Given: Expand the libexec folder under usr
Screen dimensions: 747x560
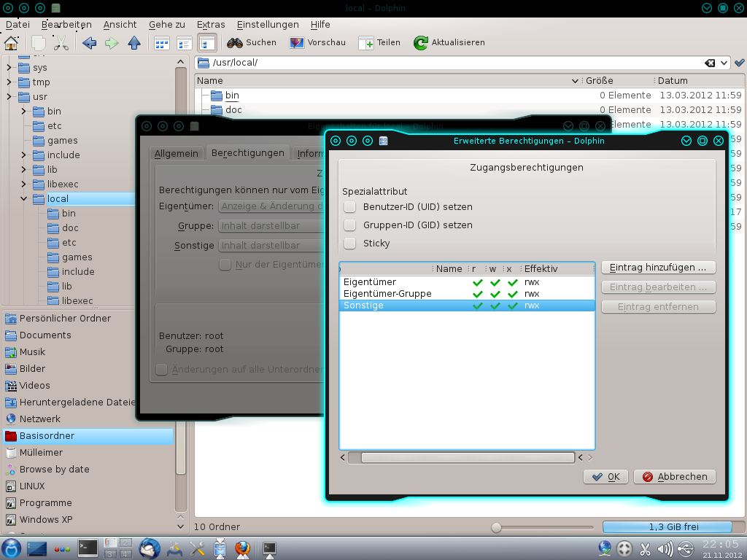Looking at the screenshot, I should coord(24,184).
